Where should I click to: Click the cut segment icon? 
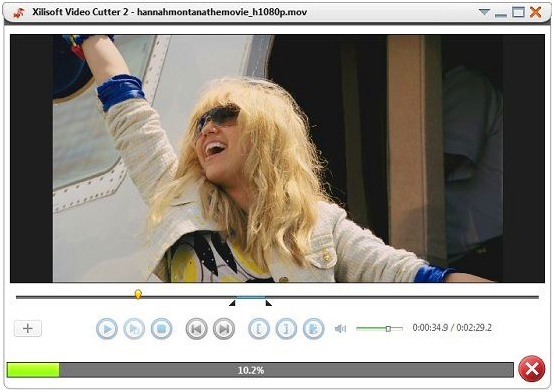pos(314,329)
